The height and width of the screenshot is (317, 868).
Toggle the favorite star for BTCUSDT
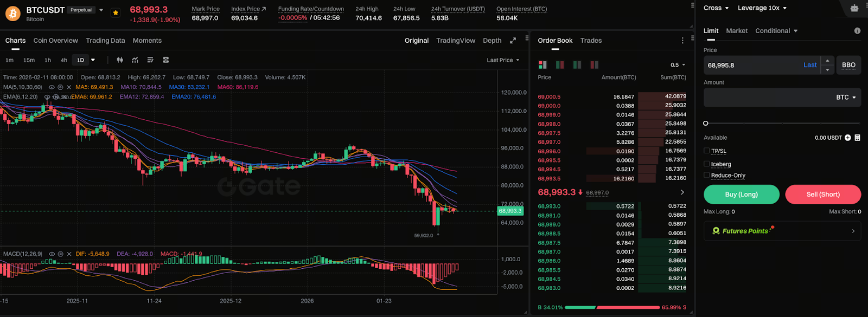pos(115,13)
